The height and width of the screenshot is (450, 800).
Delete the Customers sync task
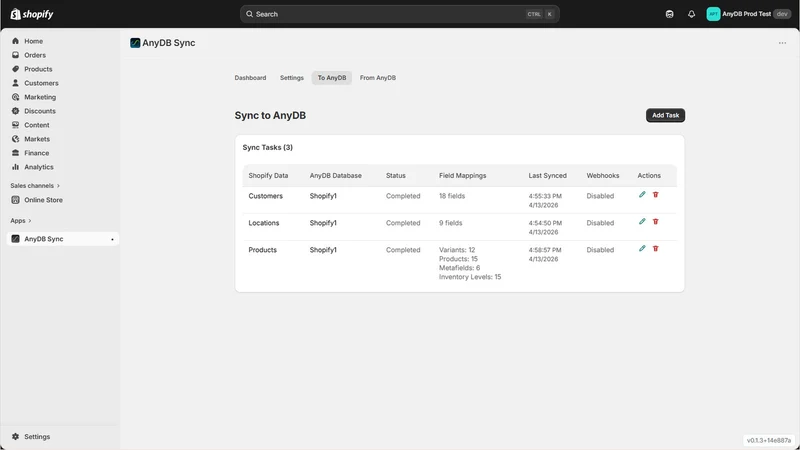tap(656, 194)
